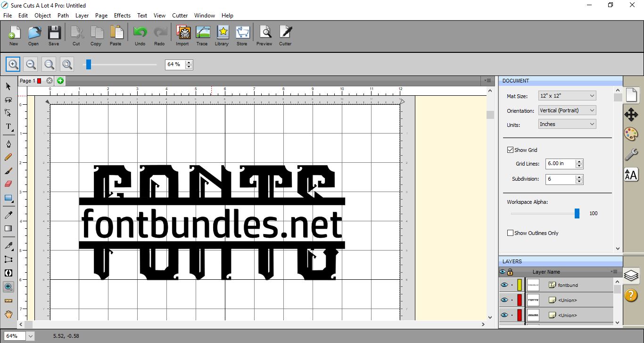This screenshot has width=644, height=343.
Task: Close Page 1 with the X button
Action: click(x=50, y=81)
